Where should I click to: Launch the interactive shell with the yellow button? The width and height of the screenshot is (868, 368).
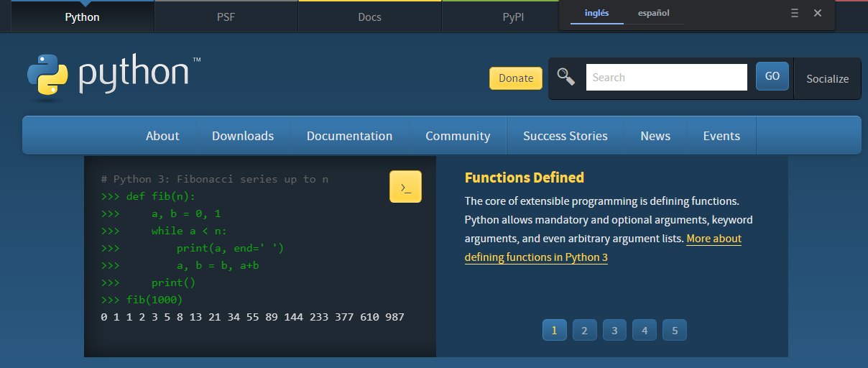coord(405,187)
